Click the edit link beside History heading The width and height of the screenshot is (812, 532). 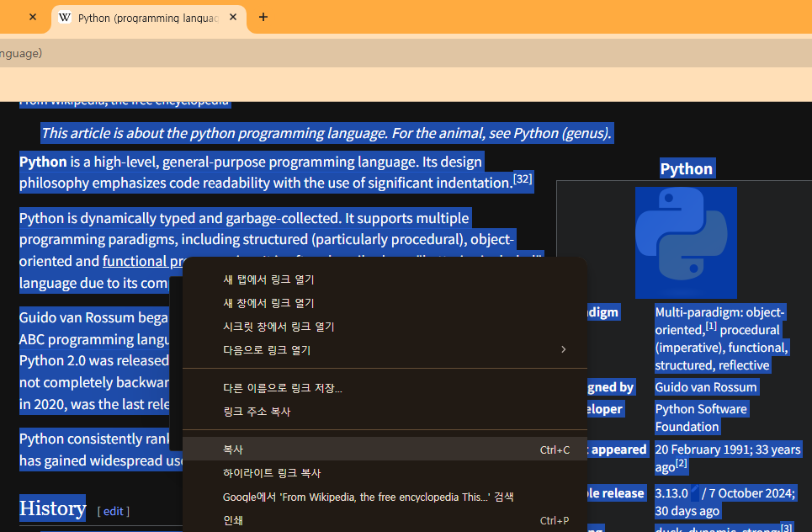click(114, 511)
